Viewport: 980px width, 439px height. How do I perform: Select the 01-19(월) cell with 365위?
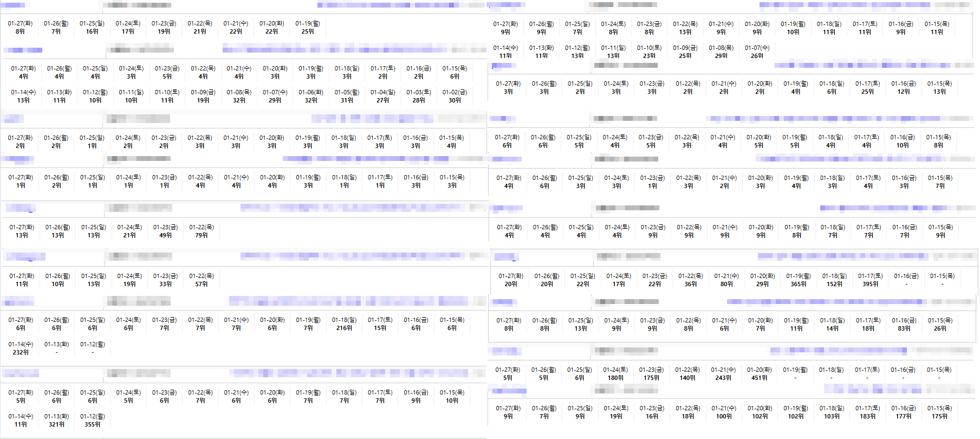point(798,280)
